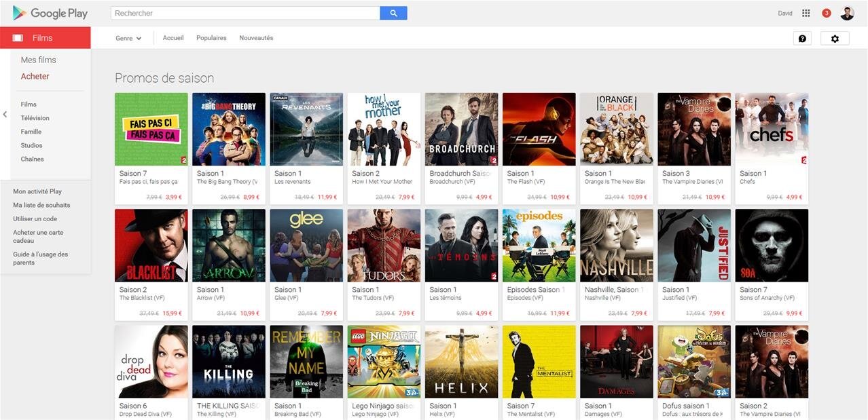Screen dimensions: 868x420
Task: Open Ma liste de souhaits
Action: [x=41, y=205]
